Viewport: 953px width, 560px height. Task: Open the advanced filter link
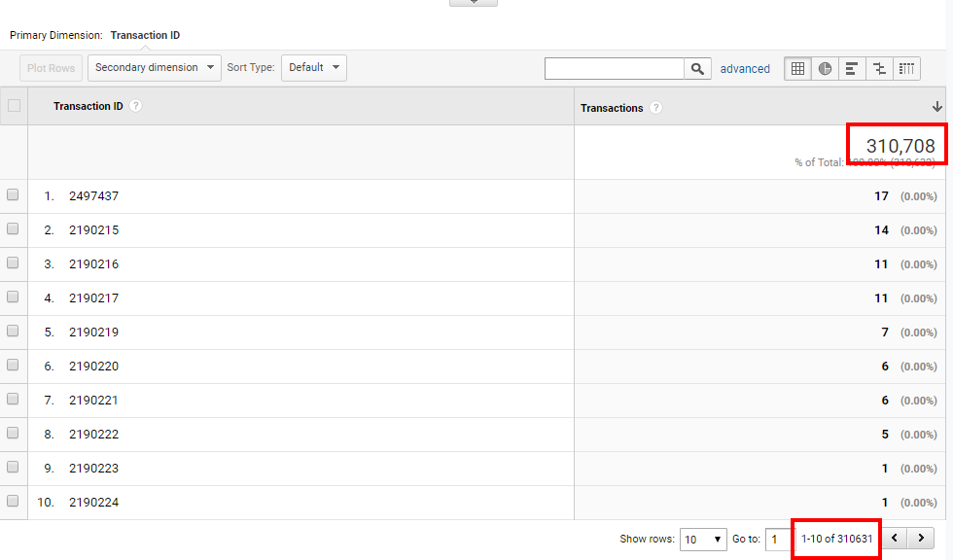click(x=745, y=69)
